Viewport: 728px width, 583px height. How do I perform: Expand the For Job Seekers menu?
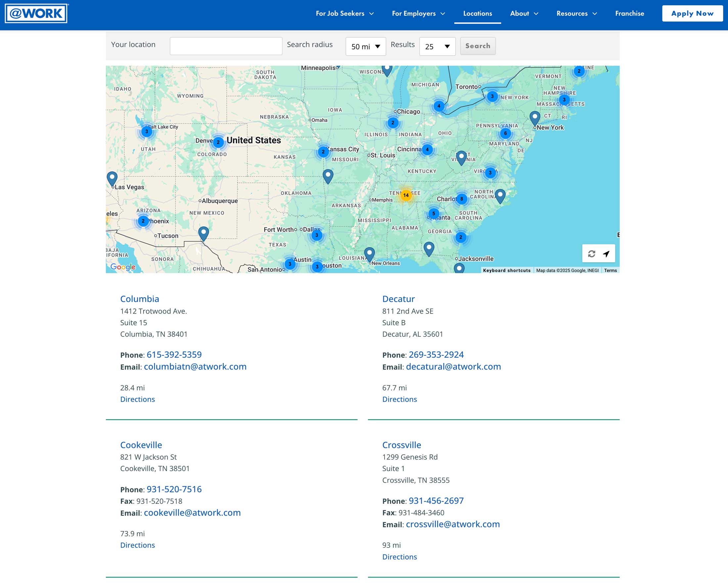[345, 14]
